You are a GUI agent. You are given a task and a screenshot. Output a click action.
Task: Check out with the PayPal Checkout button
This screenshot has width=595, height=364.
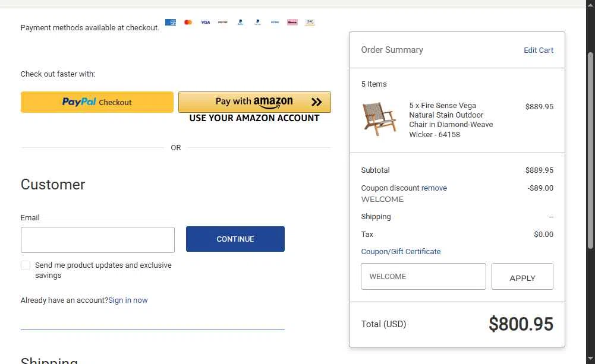click(x=97, y=102)
